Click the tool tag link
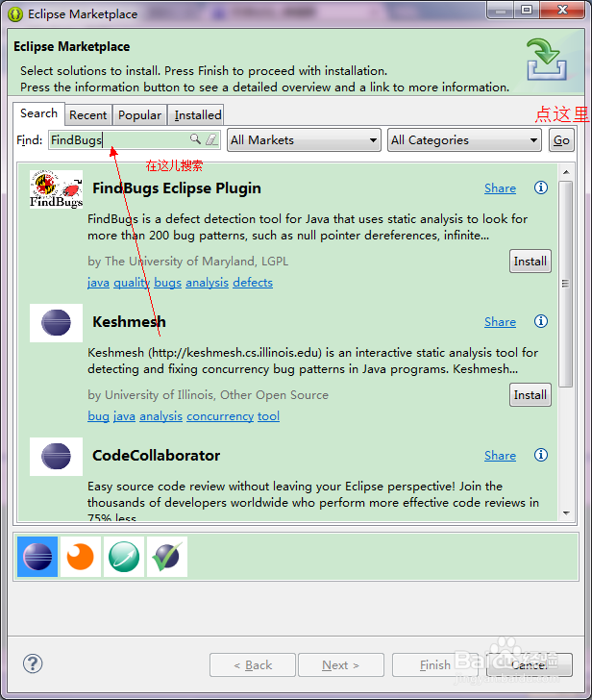This screenshot has width=592, height=700. [268, 416]
